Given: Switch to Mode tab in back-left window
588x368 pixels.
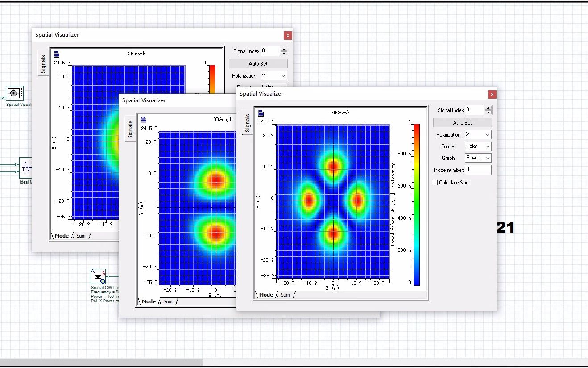Looking at the screenshot, I should pos(62,236).
